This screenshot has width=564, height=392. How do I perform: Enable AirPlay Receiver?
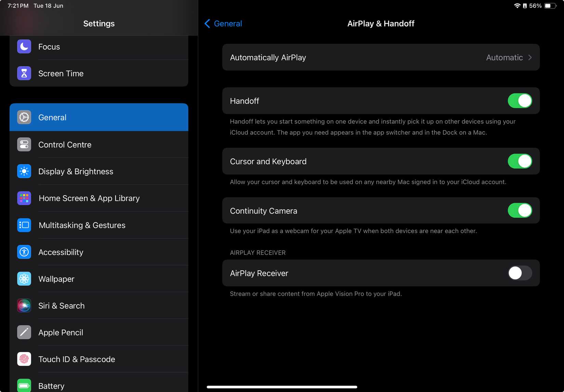[x=520, y=273]
